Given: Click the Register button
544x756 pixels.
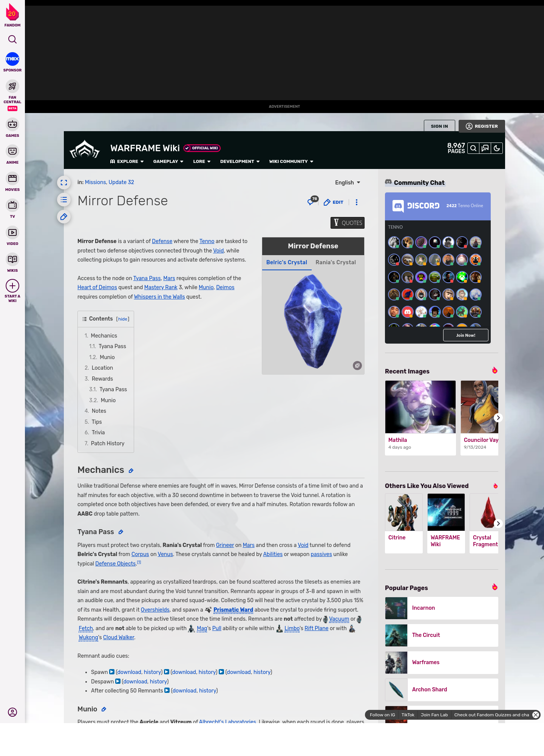Looking at the screenshot, I should 482,126.
